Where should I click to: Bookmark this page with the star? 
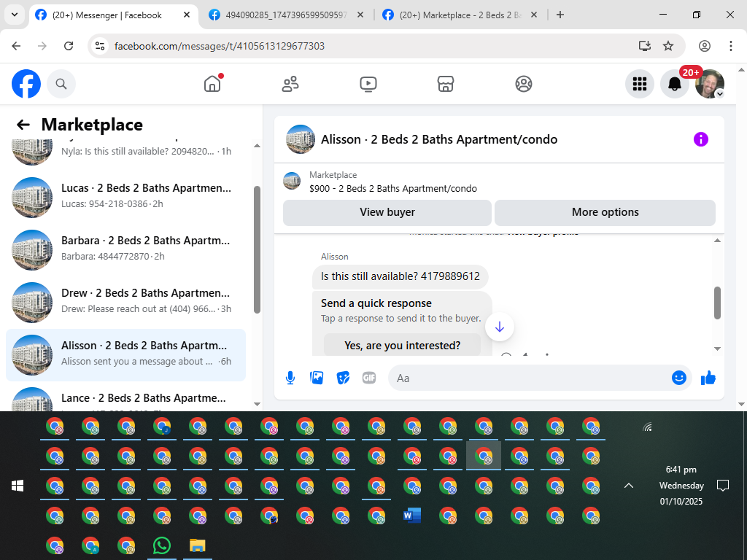click(x=668, y=46)
